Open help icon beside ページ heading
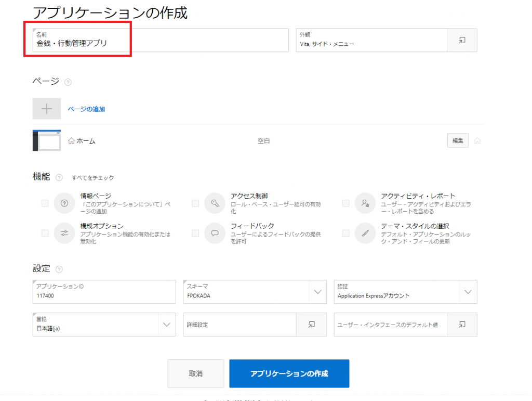The image size is (532, 401). (x=68, y=82)
